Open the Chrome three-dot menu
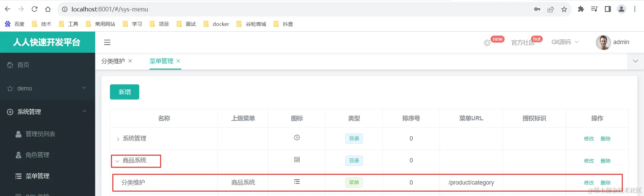Image resolution: width=644 pixels, height=196 pixels. pos(635,9)
